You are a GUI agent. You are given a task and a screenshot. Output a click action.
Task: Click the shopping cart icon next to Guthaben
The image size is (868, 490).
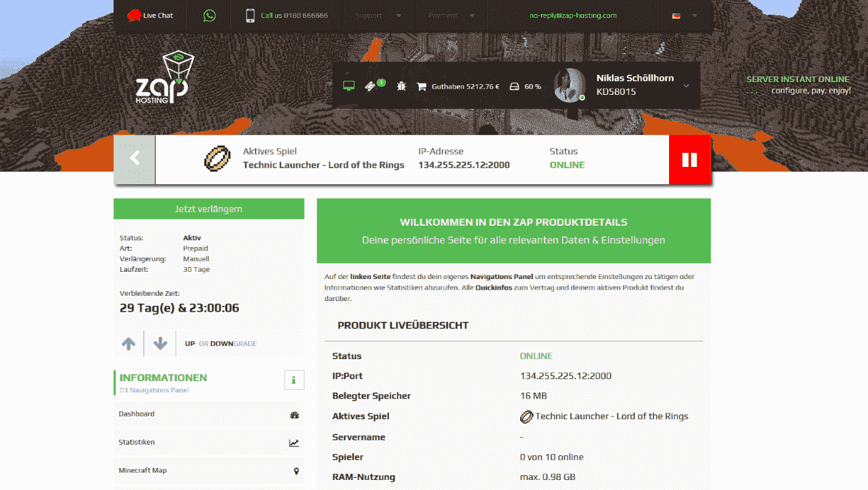[x=421, y=86]
